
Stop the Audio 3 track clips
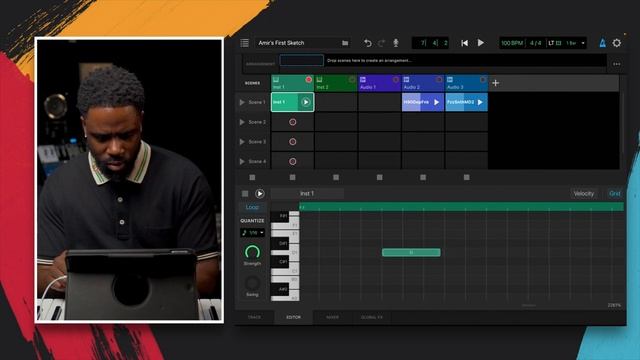[x=467, y=177]
